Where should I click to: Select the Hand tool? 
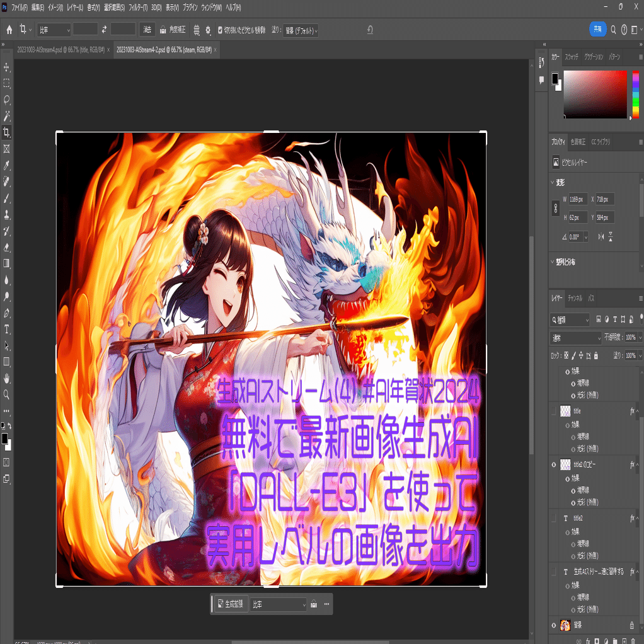point(6,378)
